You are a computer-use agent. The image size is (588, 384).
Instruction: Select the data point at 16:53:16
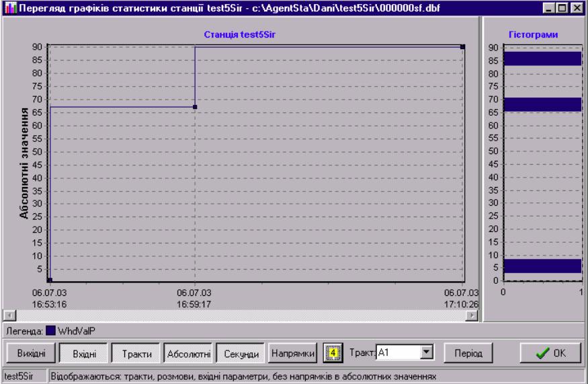pos(50,280)
